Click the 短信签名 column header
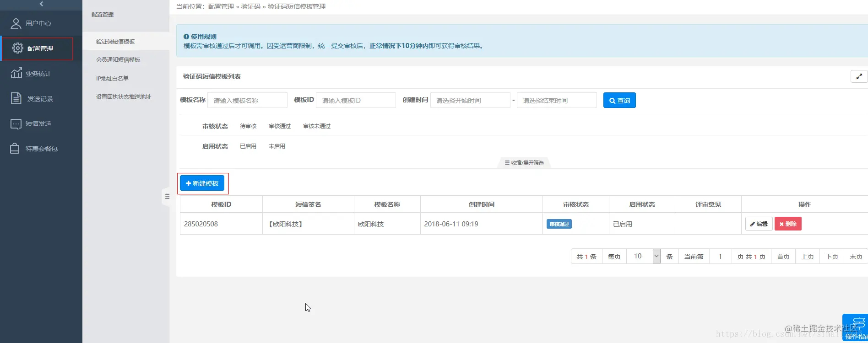 pyautogui.click(x=308, y=204)
